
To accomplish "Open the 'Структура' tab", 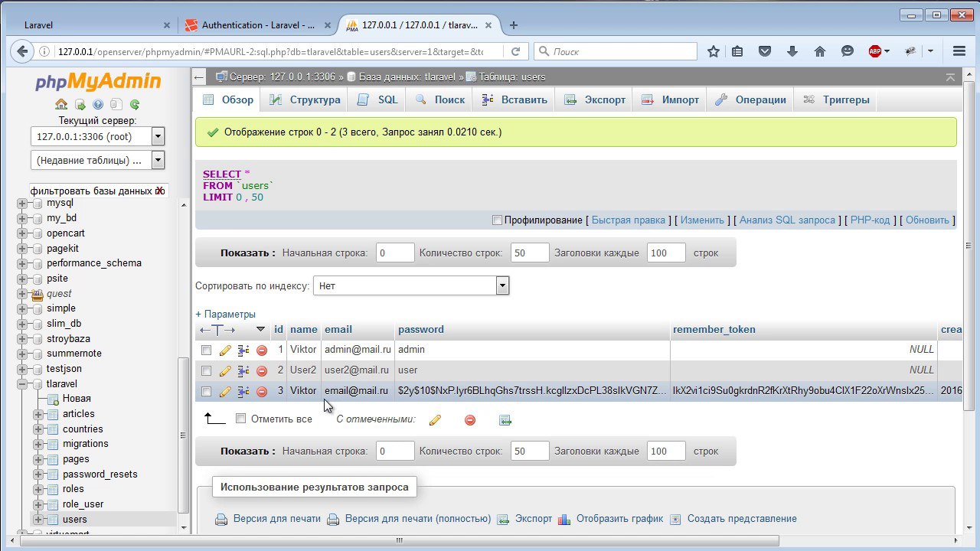I will [x=305, y=99].
